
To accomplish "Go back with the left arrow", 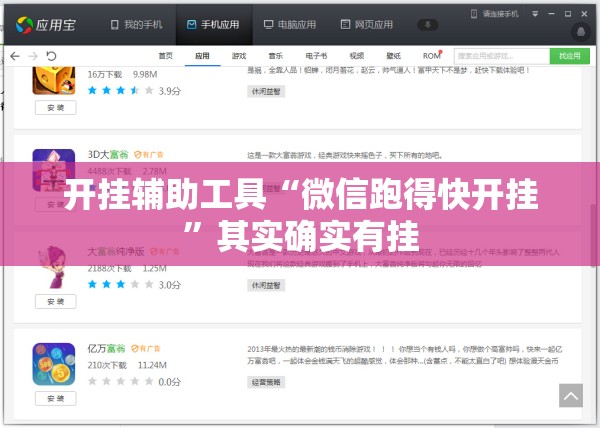I will click(x=15, y=56).
